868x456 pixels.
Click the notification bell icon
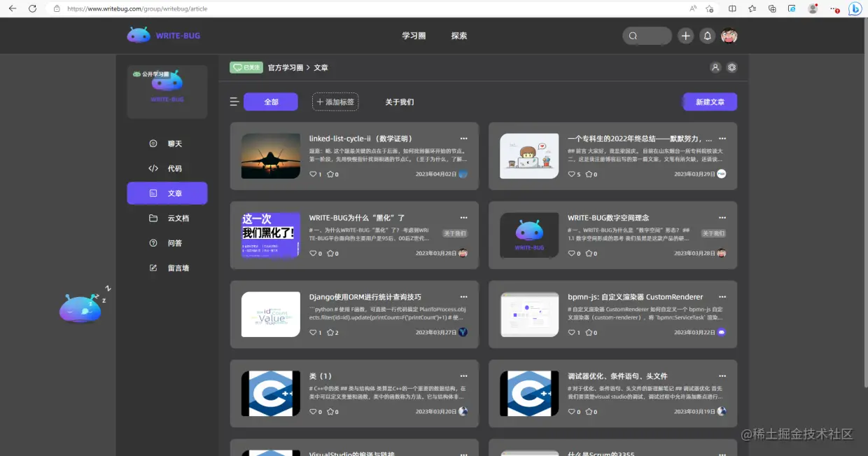pyautogui.click(x=707, y=35)
